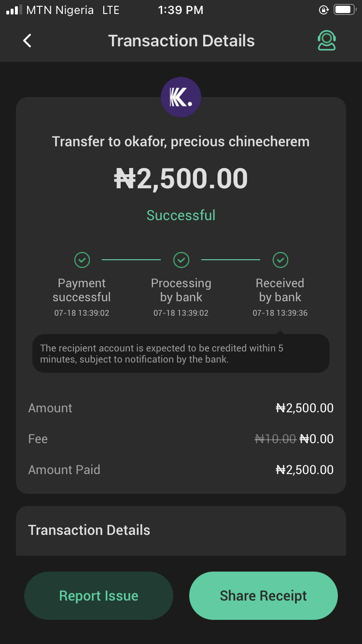The width and height of the screenshot is (362, 644).
Task: Tap the recipient name transfer title
Action: pos(181,141)
